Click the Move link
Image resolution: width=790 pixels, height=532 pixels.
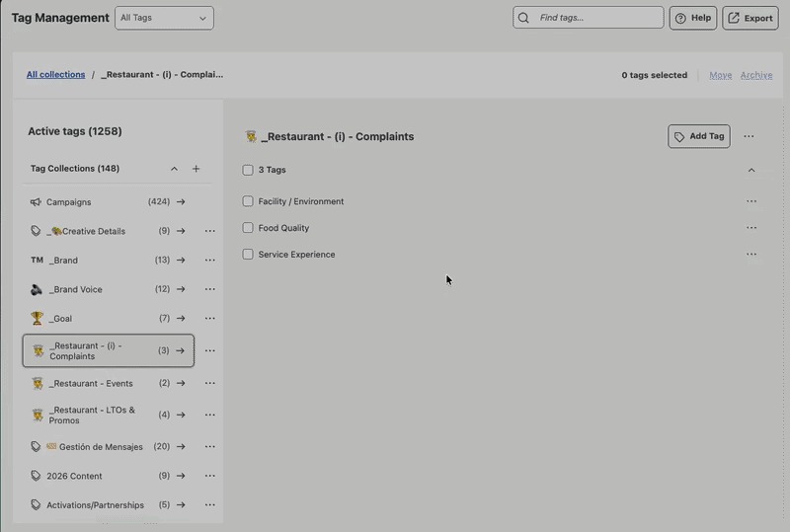coord(721,75)
